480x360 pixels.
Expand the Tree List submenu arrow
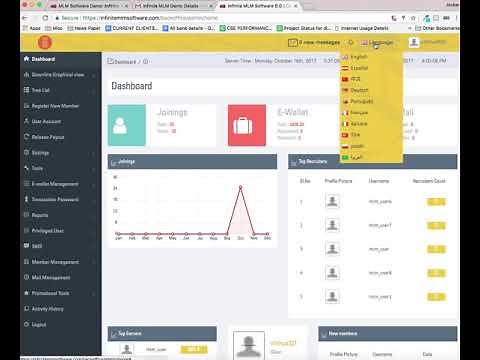pyautogui.click(x=94, y=91)
